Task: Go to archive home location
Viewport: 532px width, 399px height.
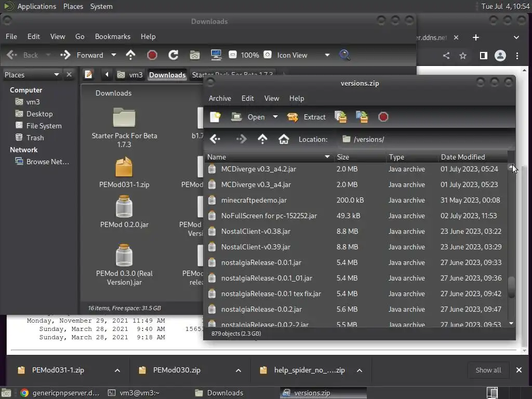Action: tap(284, 139)
